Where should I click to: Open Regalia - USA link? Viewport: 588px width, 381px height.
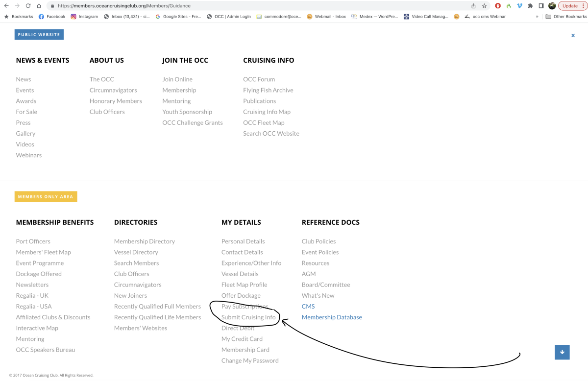34,306
